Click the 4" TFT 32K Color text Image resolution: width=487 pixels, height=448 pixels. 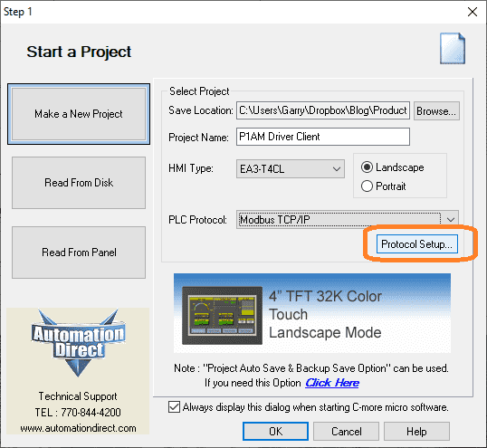(x=325, y=296)
